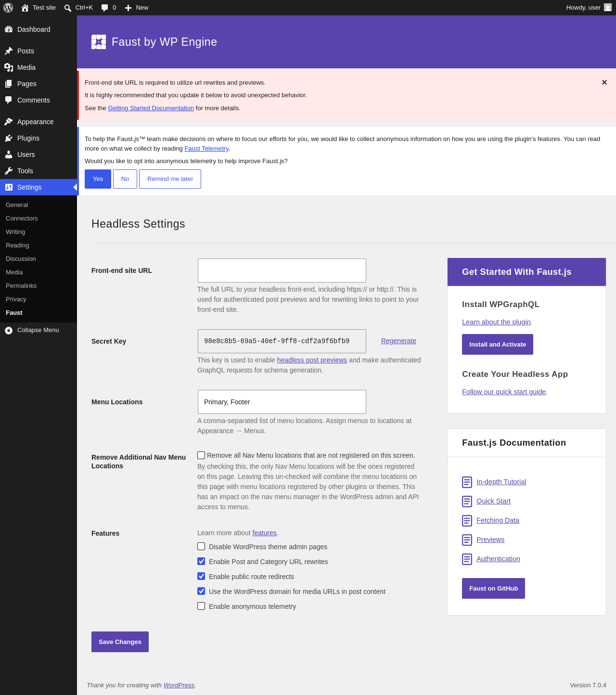Image resolution: width=616 pixels, height=695 pixels.
Task: Choose Remind me later
Action: point(170,179)
